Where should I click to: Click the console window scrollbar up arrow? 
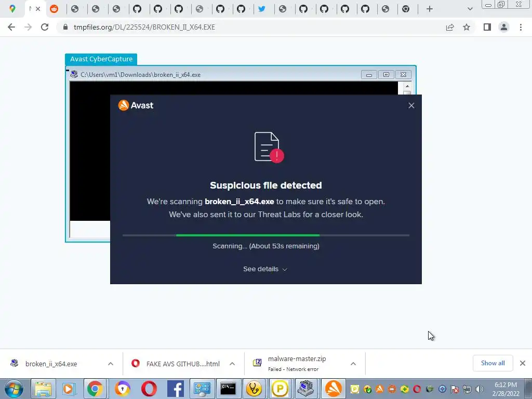tap(407, 86)
